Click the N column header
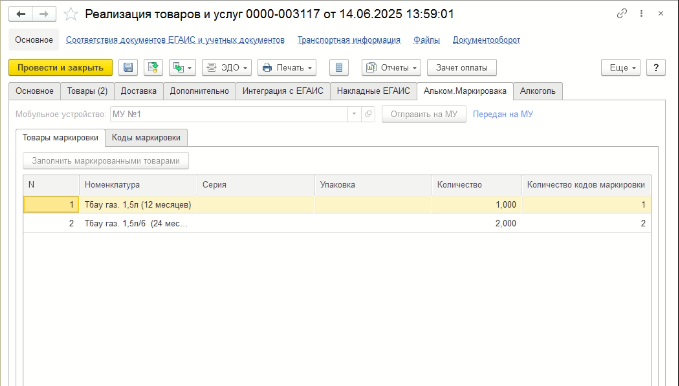Viewport: 679px width, 386px height. click(51, 185)
